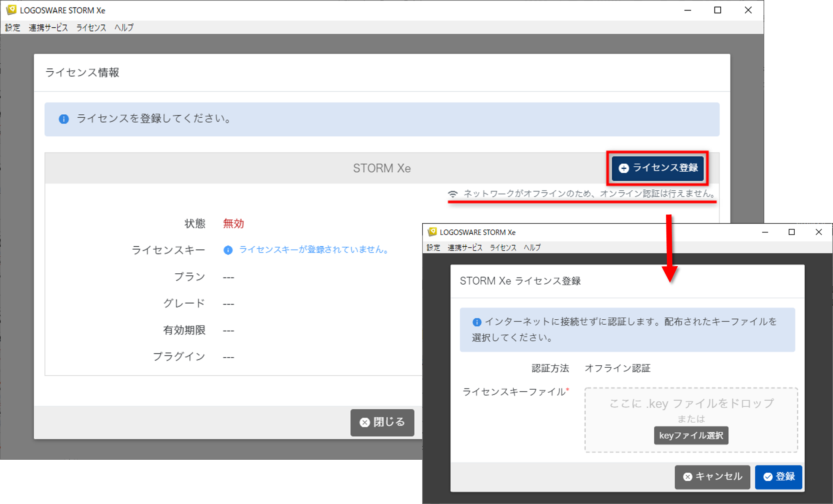Click the app icon in the second window's title bar
This screenshot has height=504, width=833.
coord(432,232)
